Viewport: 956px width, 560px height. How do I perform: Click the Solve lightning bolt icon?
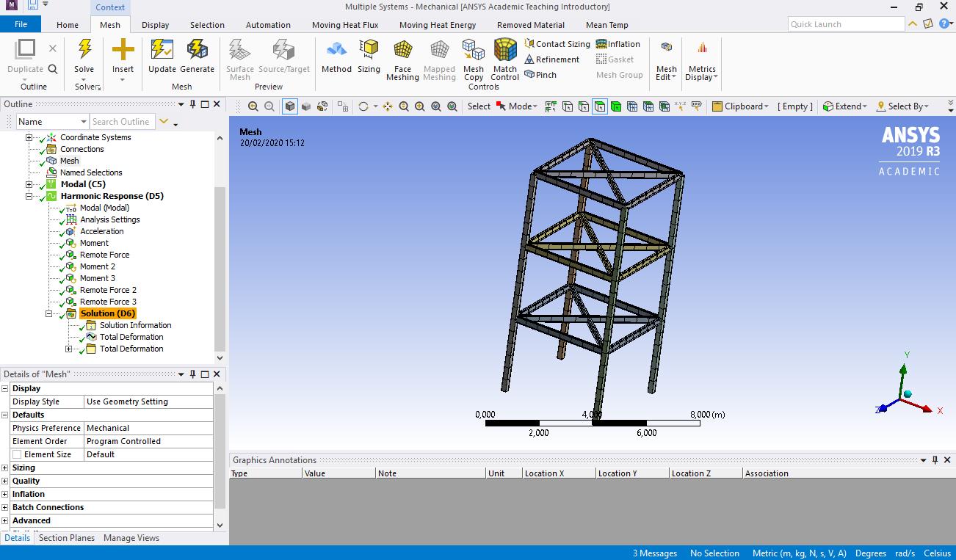[84, 50]
